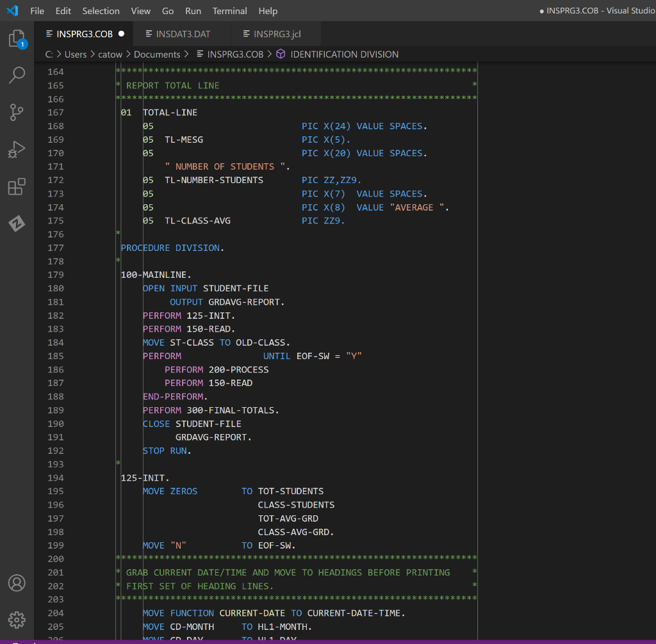Viewport: 656px width, 644px height.
Task: Expand the catow breadcrumb segment
Action: click(110, 54)
